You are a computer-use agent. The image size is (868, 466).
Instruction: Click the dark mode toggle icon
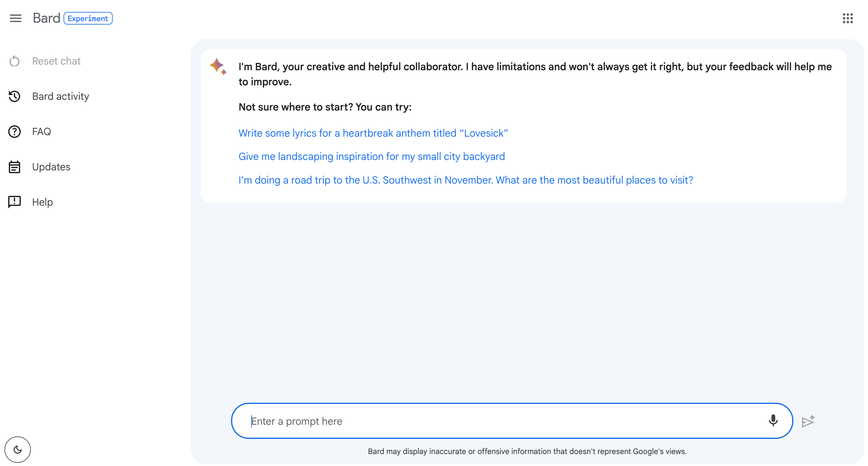coord(18,450)
